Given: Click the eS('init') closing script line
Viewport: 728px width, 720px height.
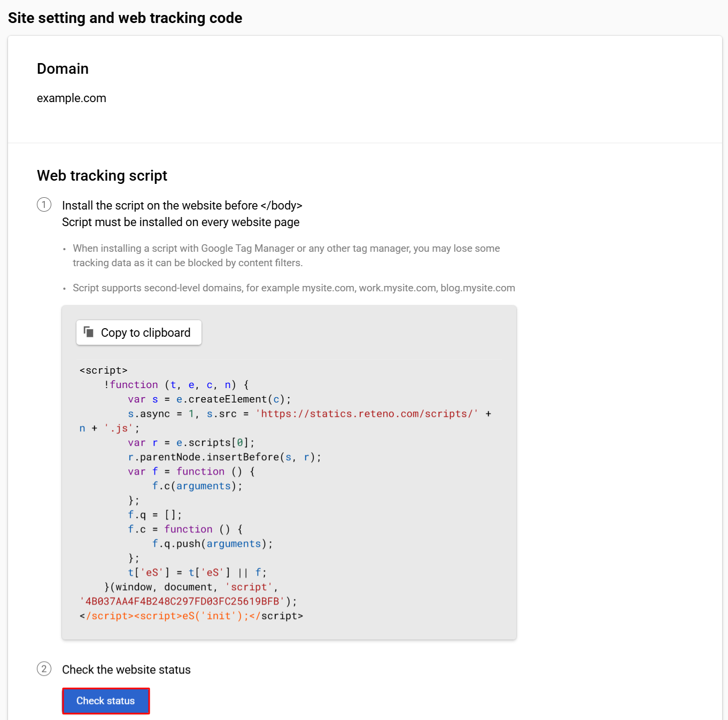Looking at the screenshot, I should click(x=191, y=616).
